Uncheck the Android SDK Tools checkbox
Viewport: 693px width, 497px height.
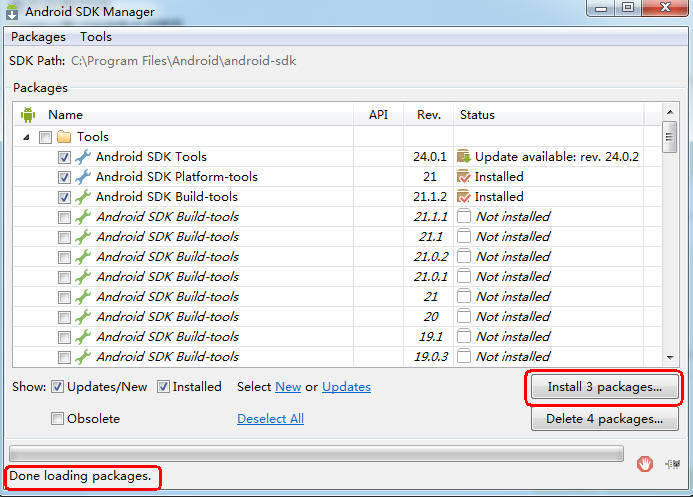[x=64, y=157]
